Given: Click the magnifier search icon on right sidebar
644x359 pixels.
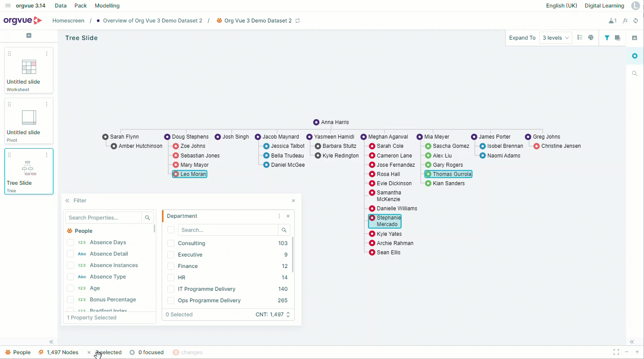Looking at the screenshot, I should coord(635,73).
